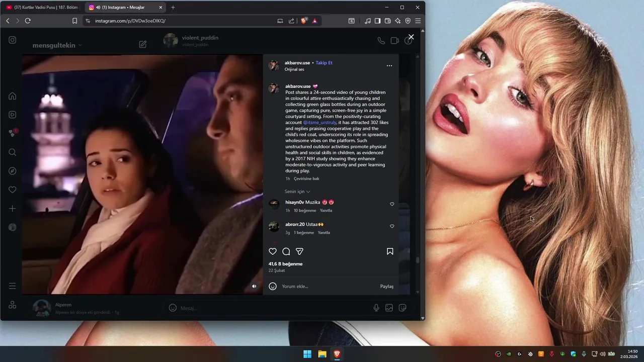Close the post overlay with X
The image size is (644, 362).
point(411,37)
